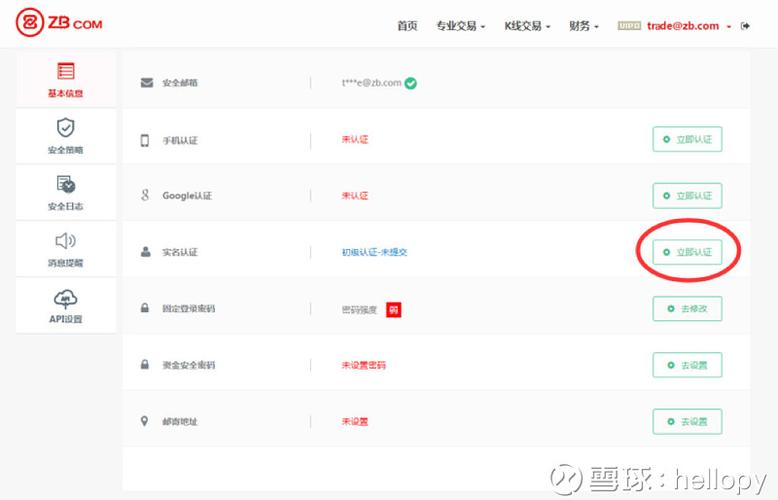Click the green verified email checkmark
Image resolution: width=778 pixels, height=500 pixels.
pos(411,83)
